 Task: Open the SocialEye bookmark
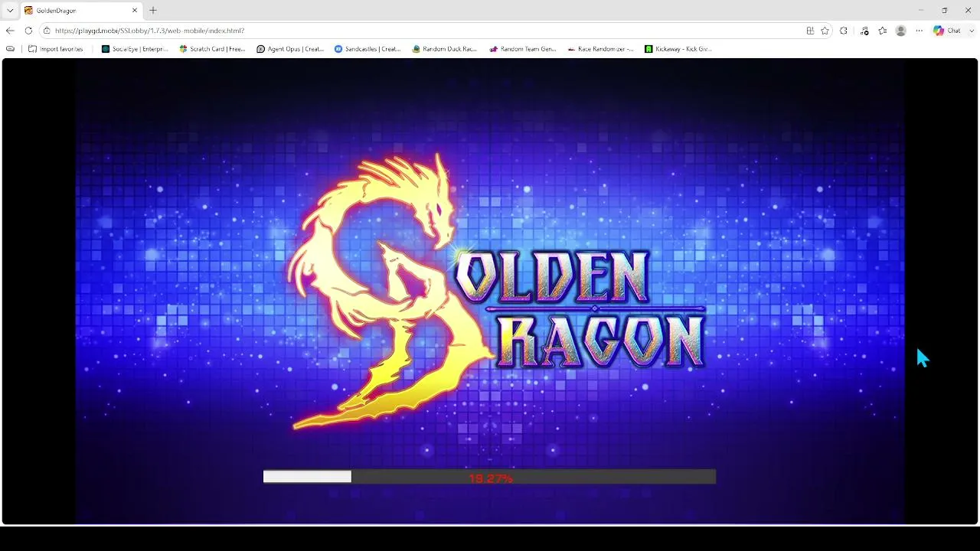[x=135, y=49]
